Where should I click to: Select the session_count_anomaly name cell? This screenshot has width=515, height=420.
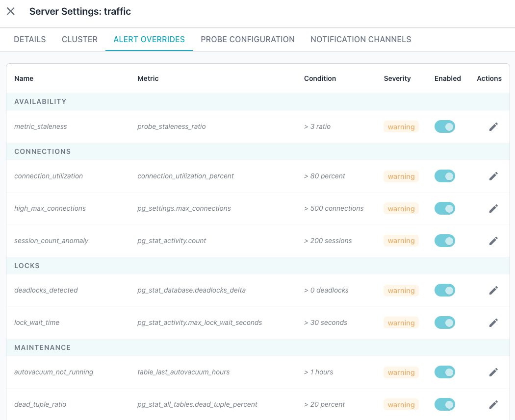[x=51, y=241]
